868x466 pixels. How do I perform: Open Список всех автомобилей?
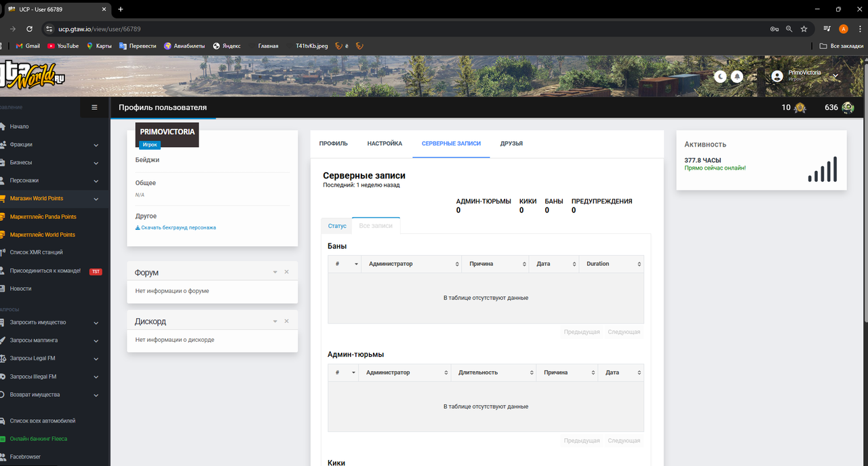(42, 421)
